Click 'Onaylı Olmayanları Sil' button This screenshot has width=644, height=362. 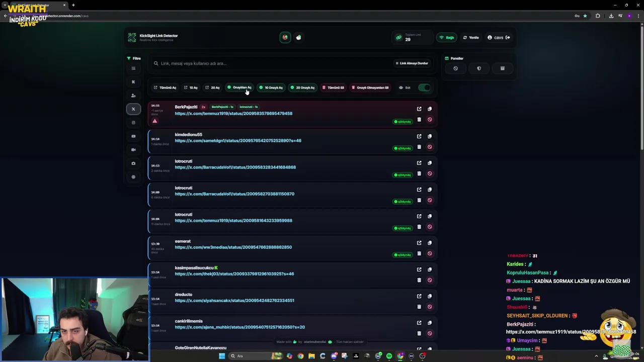370,87
